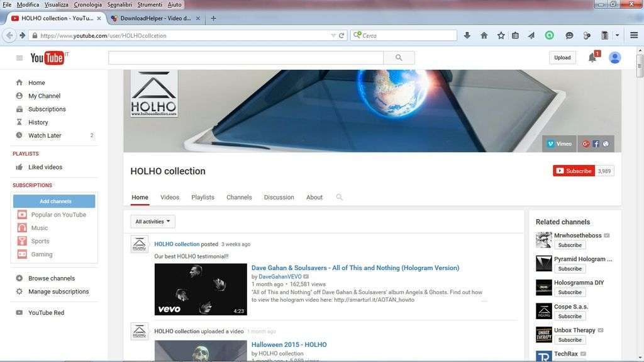Open the Firefox downloads arrow

click(x=467, y=35)
